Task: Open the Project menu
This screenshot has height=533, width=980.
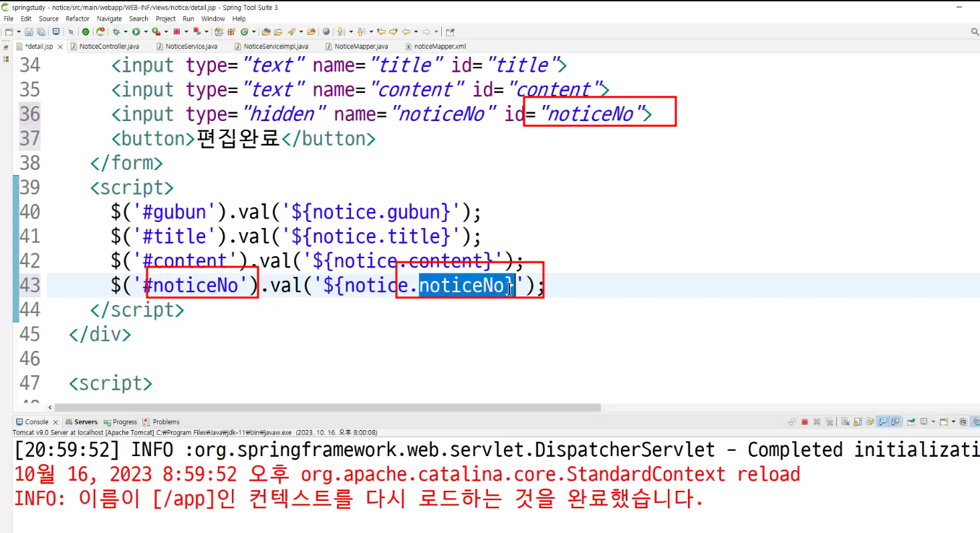Action: [x=166, y=19]
